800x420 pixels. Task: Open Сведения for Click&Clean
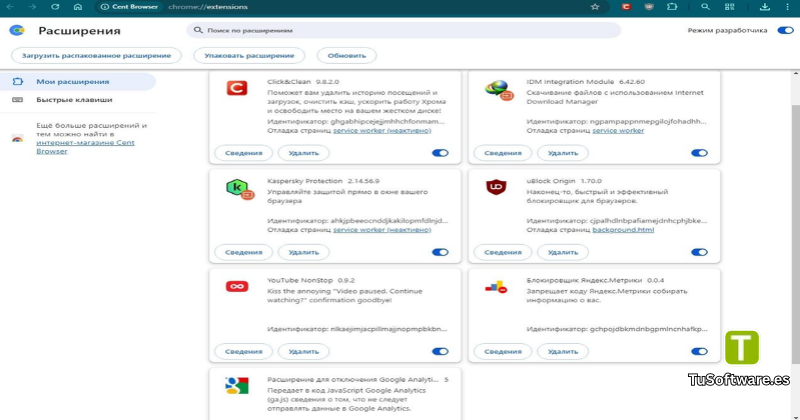point(243,153)
